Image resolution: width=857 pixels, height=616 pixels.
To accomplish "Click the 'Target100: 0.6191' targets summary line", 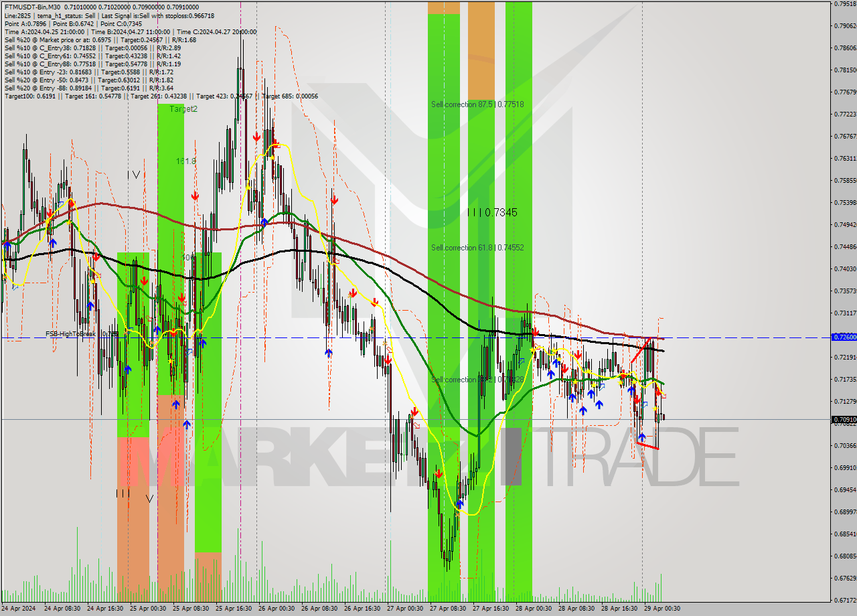I will tap(161, 96).
